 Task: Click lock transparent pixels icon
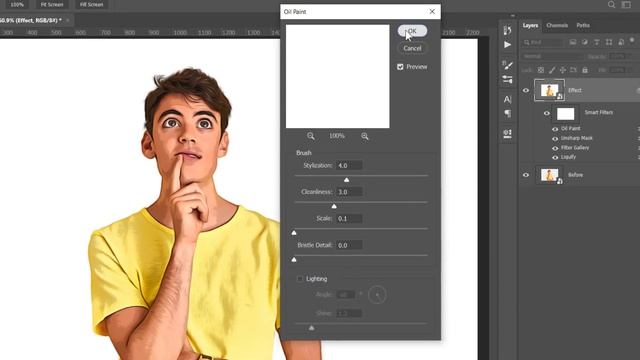tap(541, 70)
